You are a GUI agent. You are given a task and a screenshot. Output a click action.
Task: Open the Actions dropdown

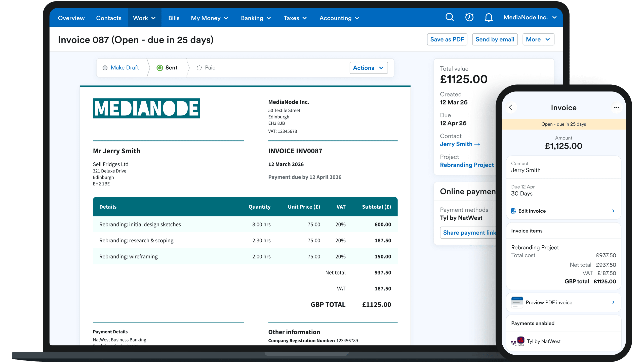tap(369, 68)
